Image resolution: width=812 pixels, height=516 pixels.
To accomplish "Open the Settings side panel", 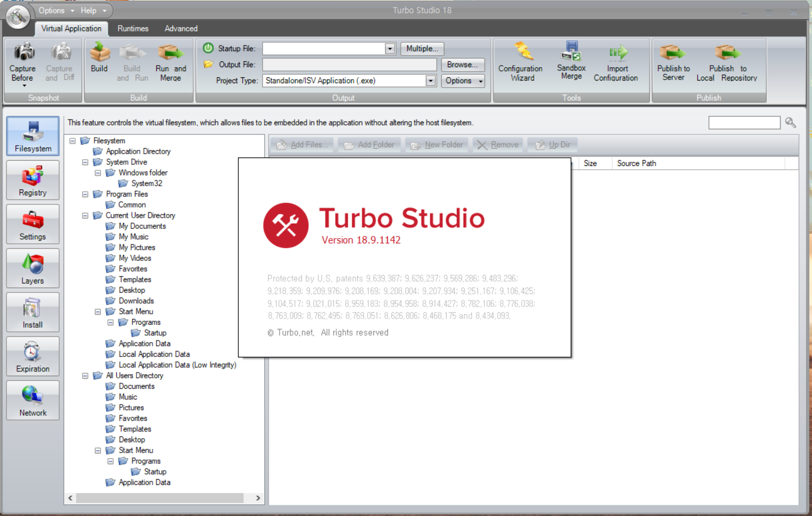I will point(33,225).
